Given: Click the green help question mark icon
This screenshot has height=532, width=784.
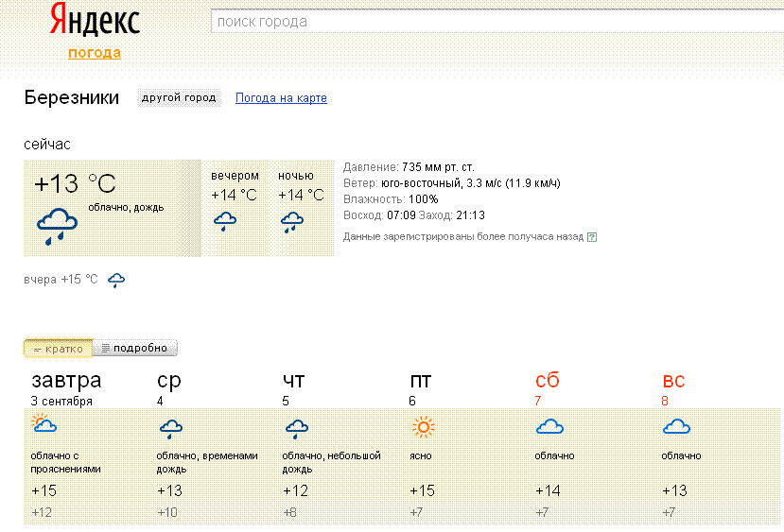Looking at the screenshot, I should (592, 237).
